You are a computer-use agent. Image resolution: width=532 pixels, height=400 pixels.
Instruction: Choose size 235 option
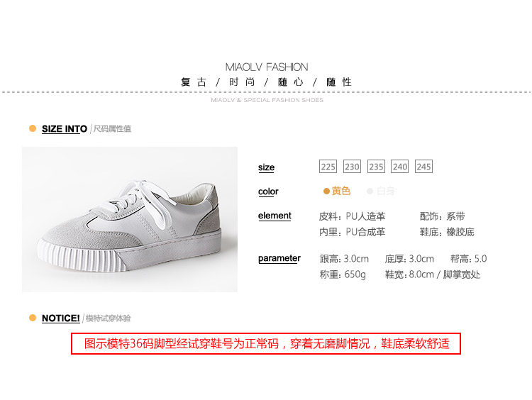[x=376, y=166]
